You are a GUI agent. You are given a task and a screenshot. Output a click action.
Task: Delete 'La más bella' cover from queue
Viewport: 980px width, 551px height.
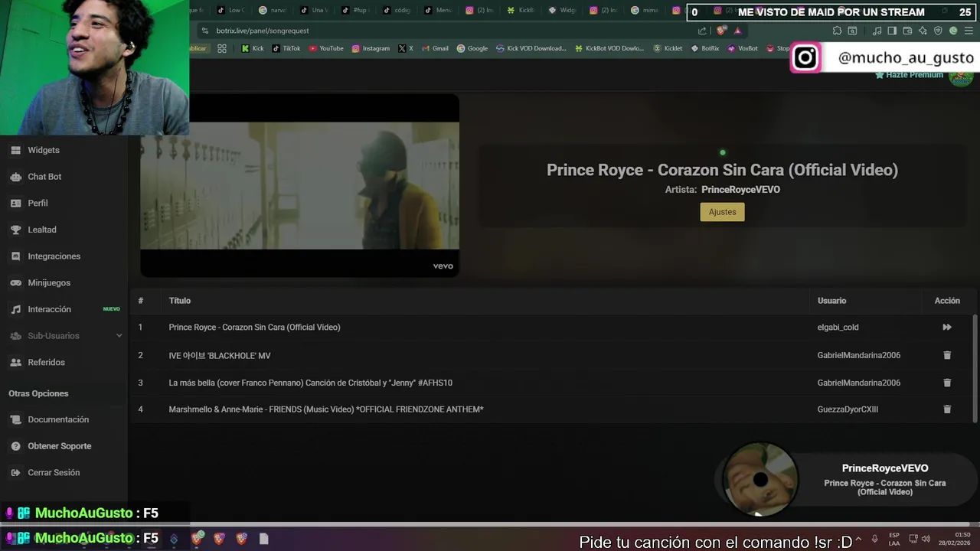pos(947,383)
